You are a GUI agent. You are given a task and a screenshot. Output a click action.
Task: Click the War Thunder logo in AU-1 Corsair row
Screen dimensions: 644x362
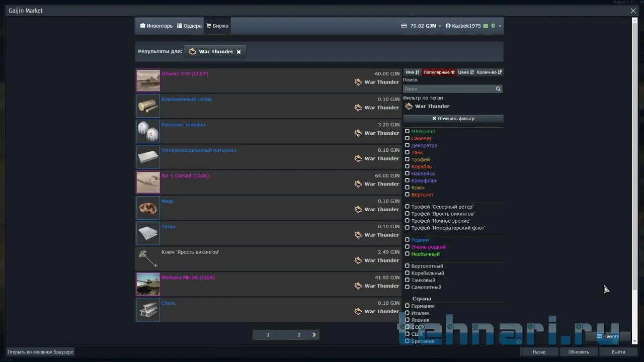358,184
